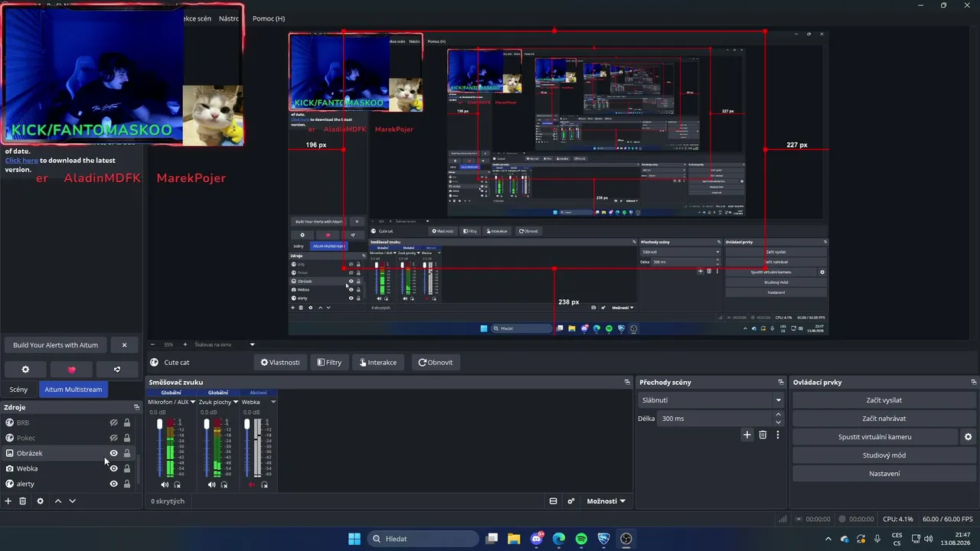The width and height of the screenshot is (980, 551).
Task: Mute the Mikrofon / AUX speaker icon
Action: click(x=165, y=484)
